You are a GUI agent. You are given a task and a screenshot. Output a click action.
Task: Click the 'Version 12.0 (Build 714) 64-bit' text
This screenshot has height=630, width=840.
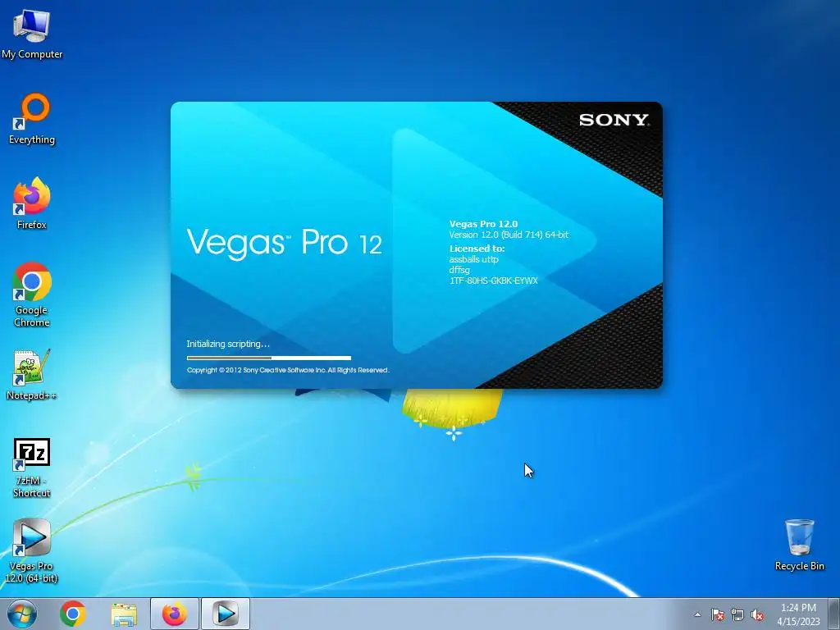(x=509, y=235)
